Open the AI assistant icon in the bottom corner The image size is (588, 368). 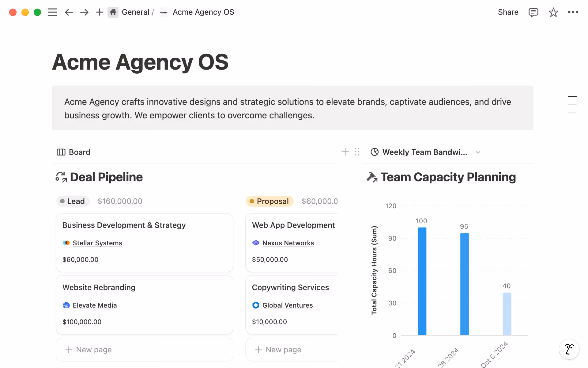pyautogui.click(x=569, y=349)
